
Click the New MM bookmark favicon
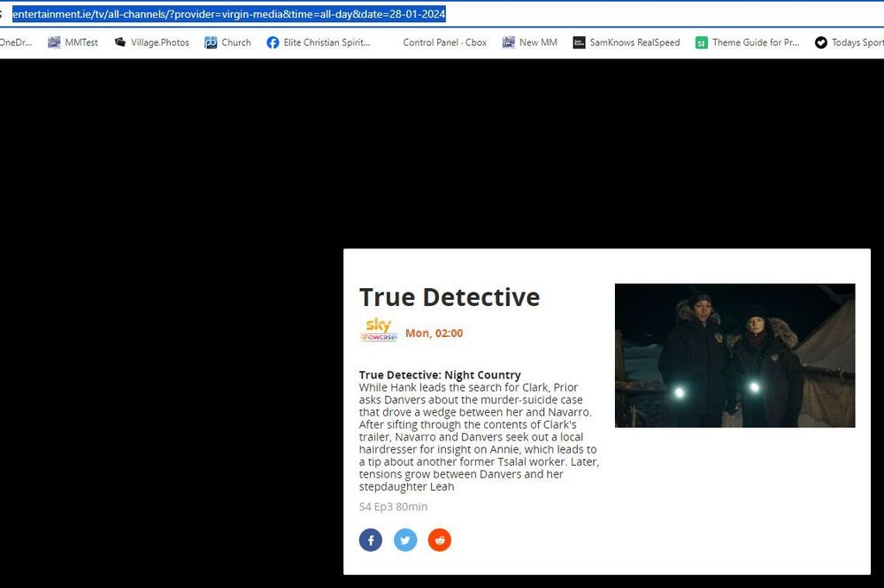click(x=509, y=42)
